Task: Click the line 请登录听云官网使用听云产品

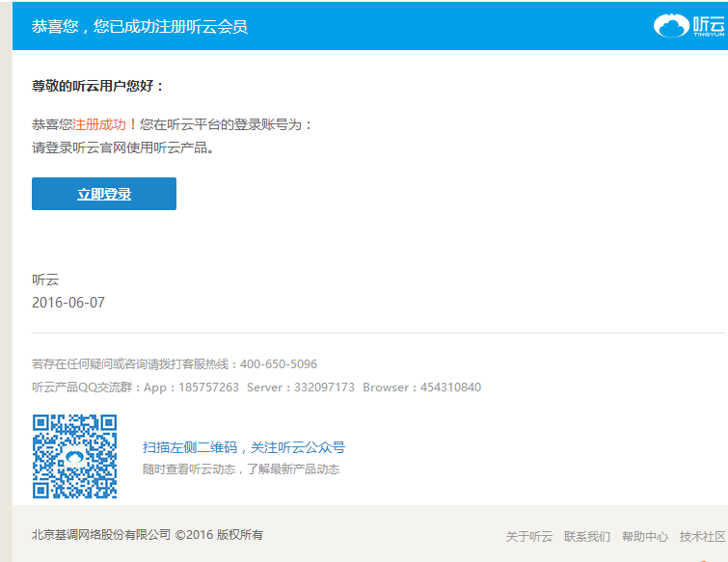Action: pos(123,147)
